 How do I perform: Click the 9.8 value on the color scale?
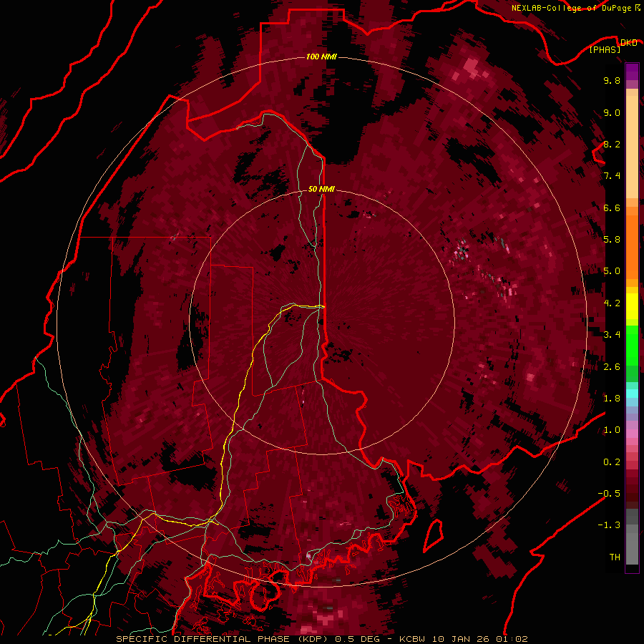[x=612, y=80]
